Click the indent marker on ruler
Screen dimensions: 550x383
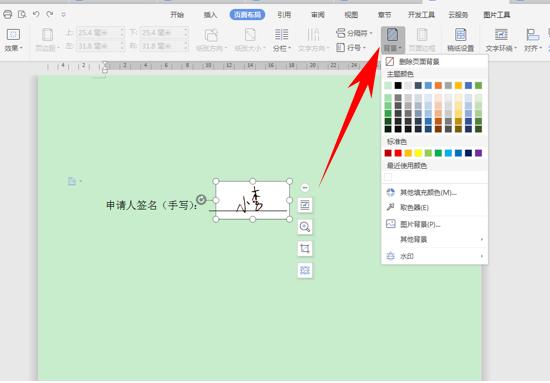click(x=105, y=67)
